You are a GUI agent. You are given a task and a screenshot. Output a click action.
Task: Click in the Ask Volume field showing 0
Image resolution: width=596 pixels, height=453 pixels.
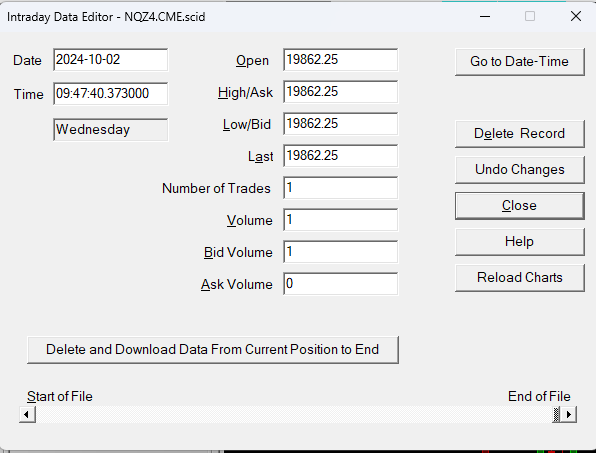point(340,284)
